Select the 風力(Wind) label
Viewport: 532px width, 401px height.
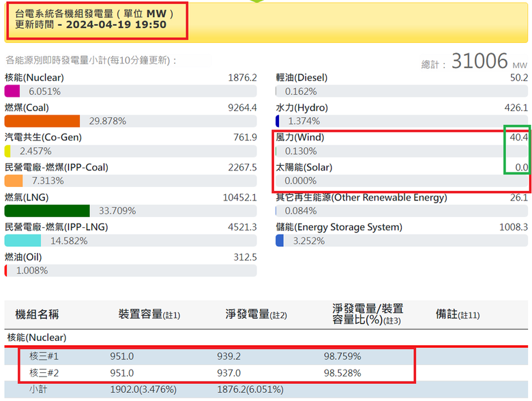300,137
